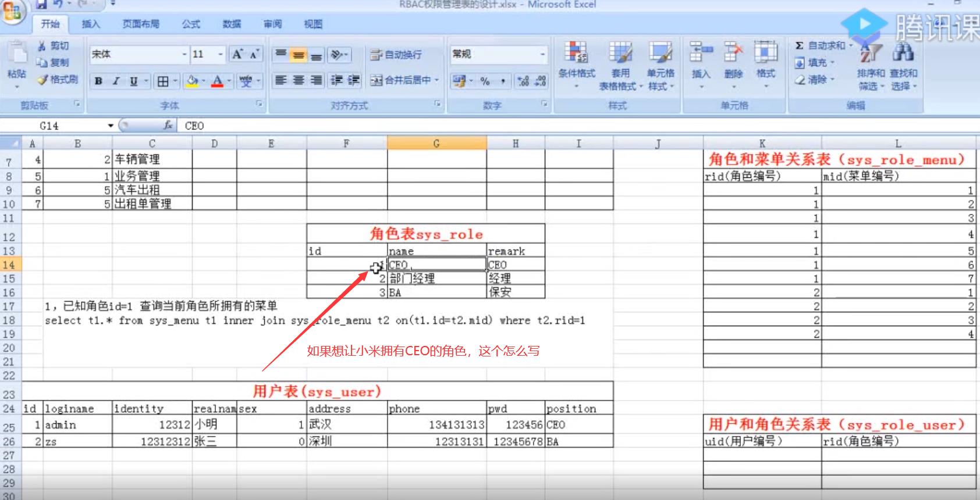Decrease indent in alignment group
This screenshot has height=500, width=980.
pyautogui.click(x=336, y=80)
